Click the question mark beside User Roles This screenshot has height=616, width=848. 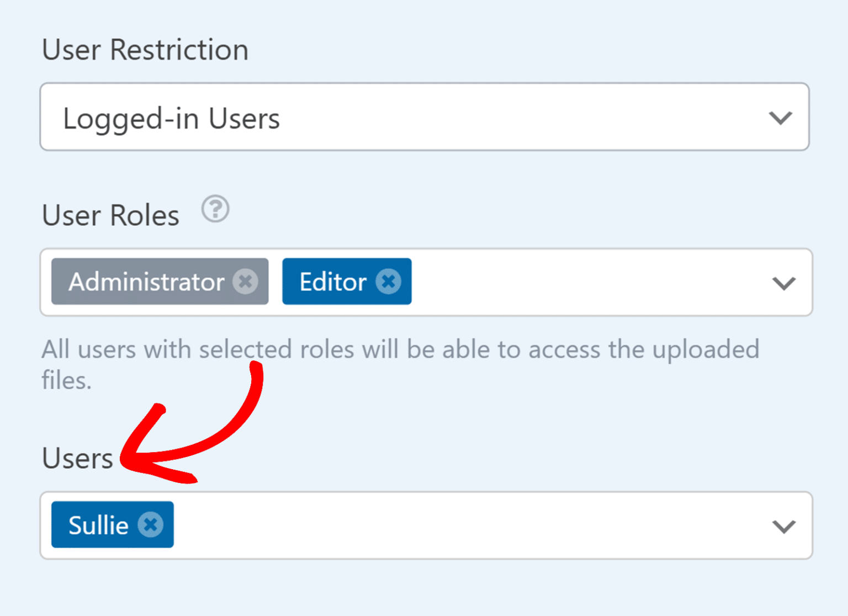click(x=215, y=209)
